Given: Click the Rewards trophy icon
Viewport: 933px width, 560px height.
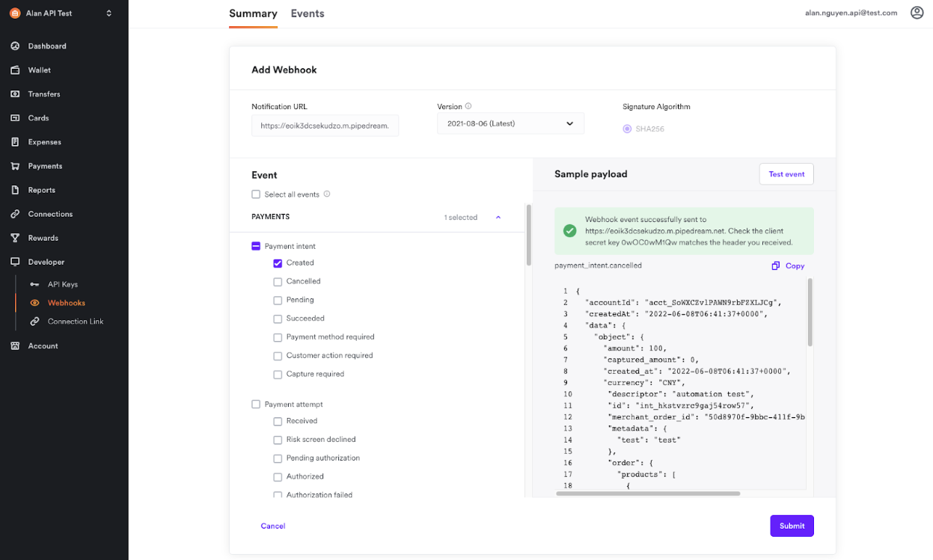Looking at the screenshot, I should click(x=15, y=238).
